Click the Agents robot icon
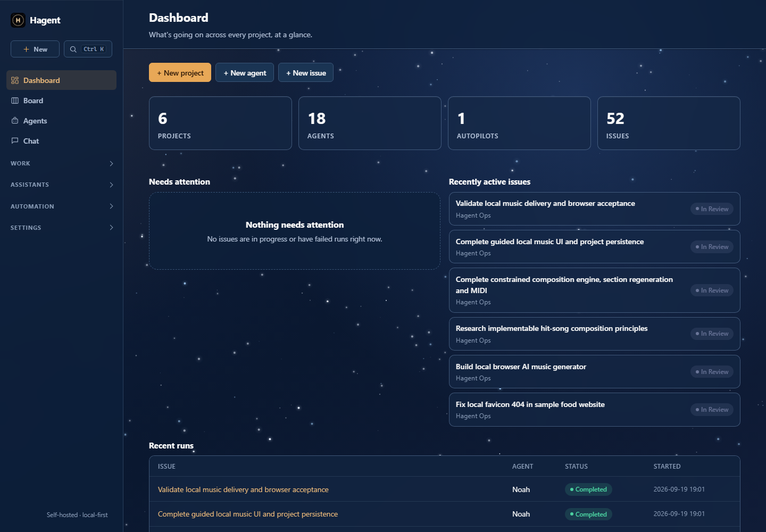766x532 pixels. tap(15, 121)
